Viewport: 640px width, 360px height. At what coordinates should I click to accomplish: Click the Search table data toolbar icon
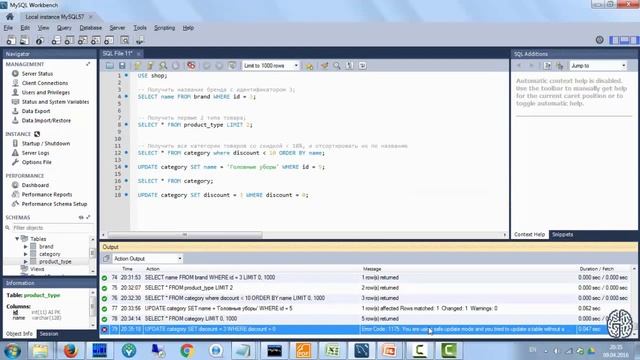124,40
